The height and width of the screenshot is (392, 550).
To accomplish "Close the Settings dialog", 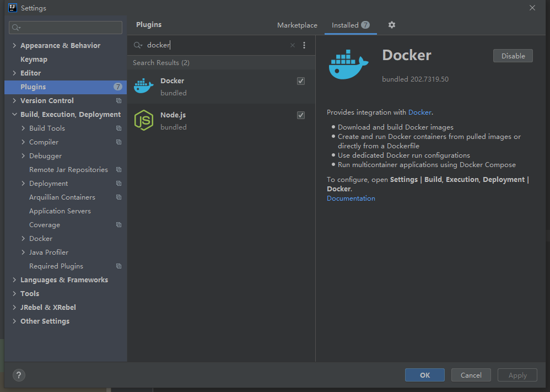I will click(x=532, y=8).
